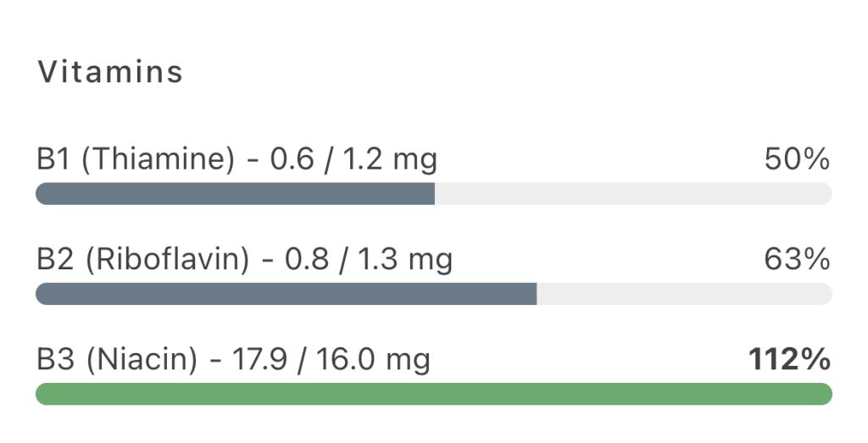
Task: Click the 63% value for Riboflavin
Action: click(x=797, y=259)
